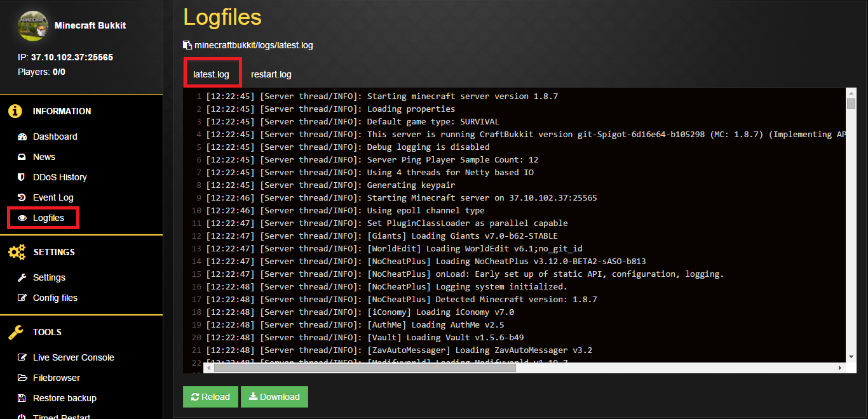The image size is (868, 419).
Task: Click log line 'Debug logging is disabled'
Action: 348,147
